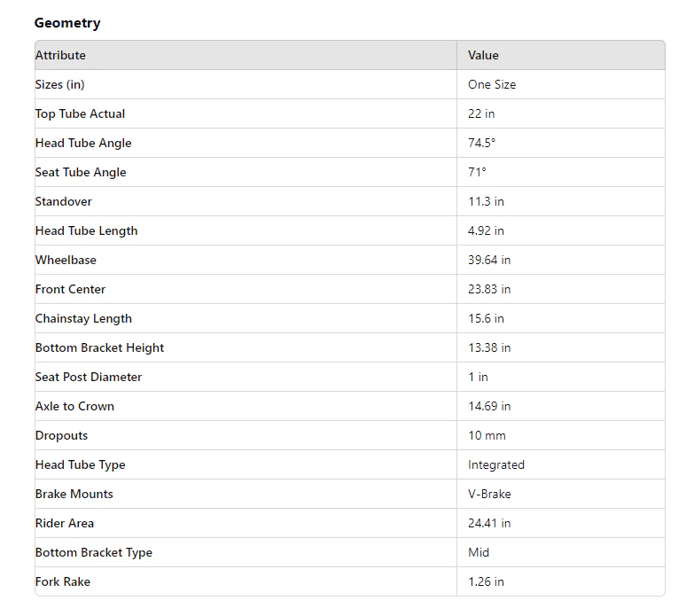Select the Seat Tube Angle row label
The image size is (694, 616).
tap(81, 173)
